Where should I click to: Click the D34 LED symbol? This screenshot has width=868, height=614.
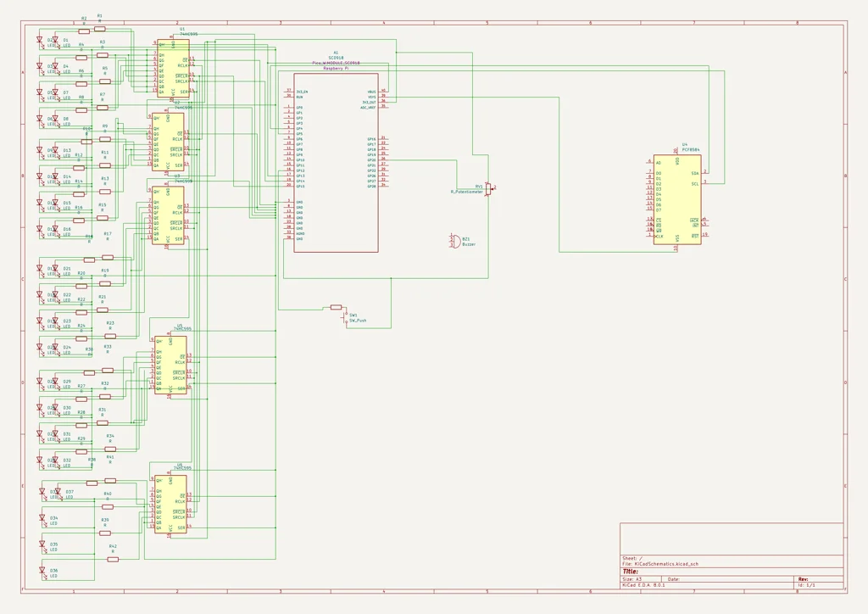(42, 518)
